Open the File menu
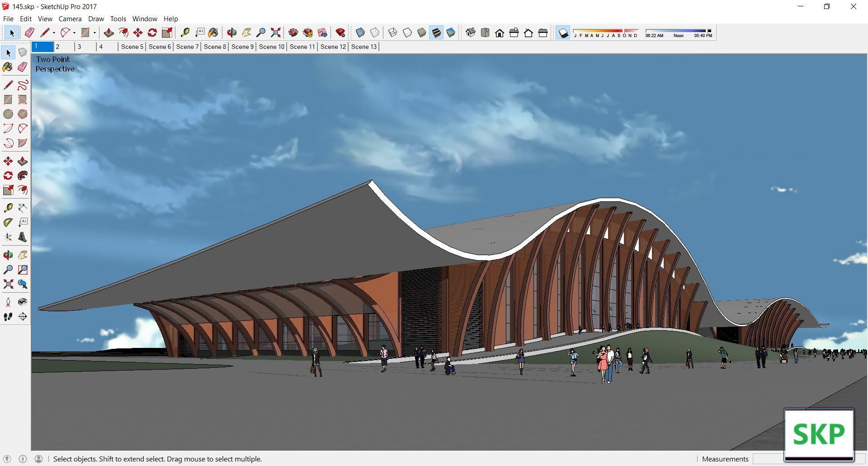Viewport: 868px width, 466px height. click(x=8, y=19)
